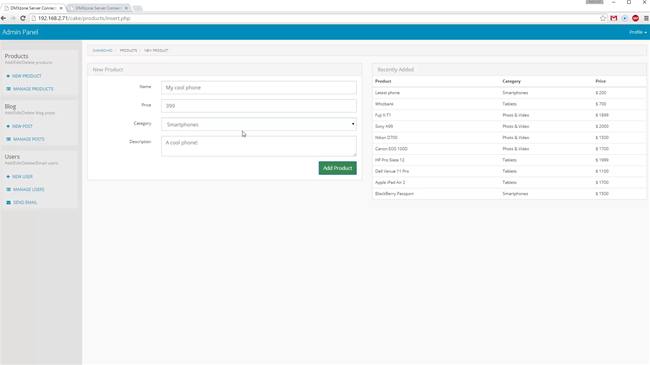Click plus icon beside New User

(8, 176)
